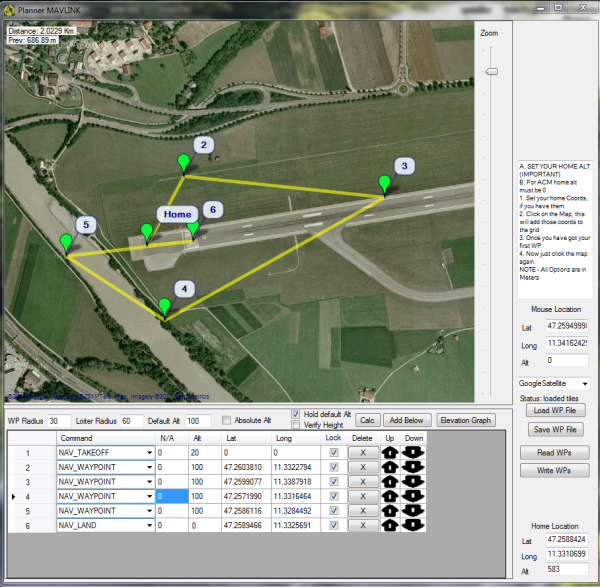Move row 1 NAV_TAKEOFF up with arrow
This screenshot has height=587, width=600.
pyautogui.click(x=390, y=453)
